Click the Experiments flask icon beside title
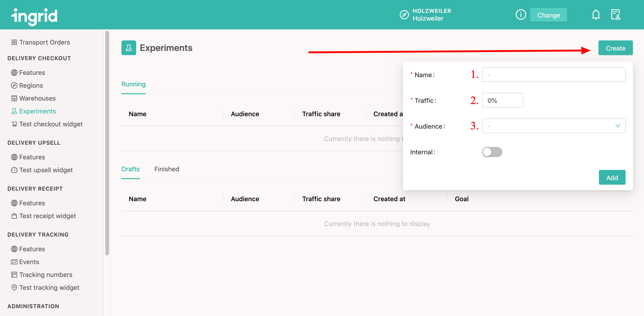 point(129,48)
